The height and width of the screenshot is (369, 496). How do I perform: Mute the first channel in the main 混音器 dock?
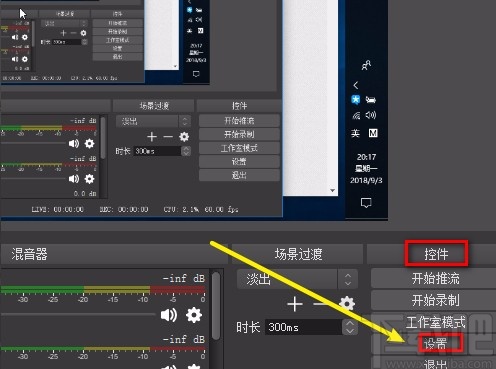(x=169, y=315)
